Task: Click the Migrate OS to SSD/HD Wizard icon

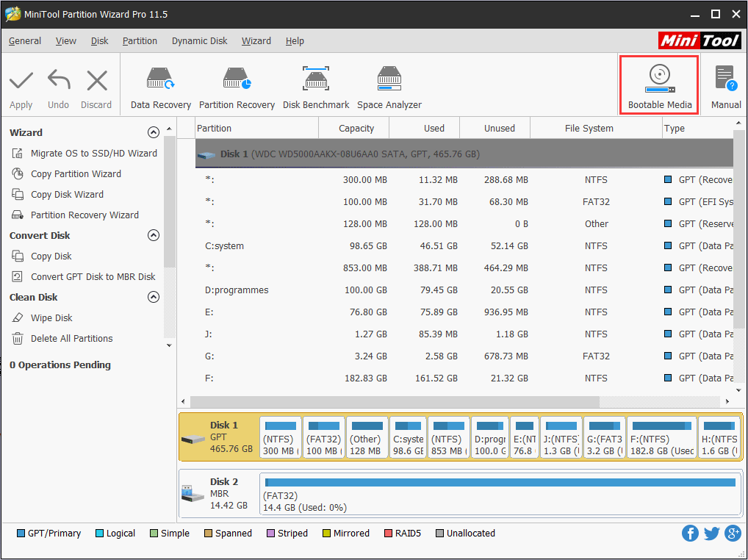Action: 18,153
